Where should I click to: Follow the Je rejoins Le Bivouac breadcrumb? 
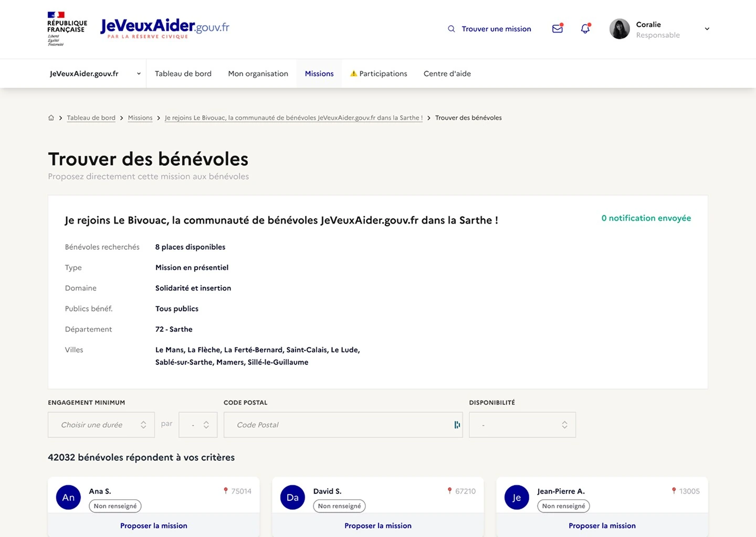293,118
